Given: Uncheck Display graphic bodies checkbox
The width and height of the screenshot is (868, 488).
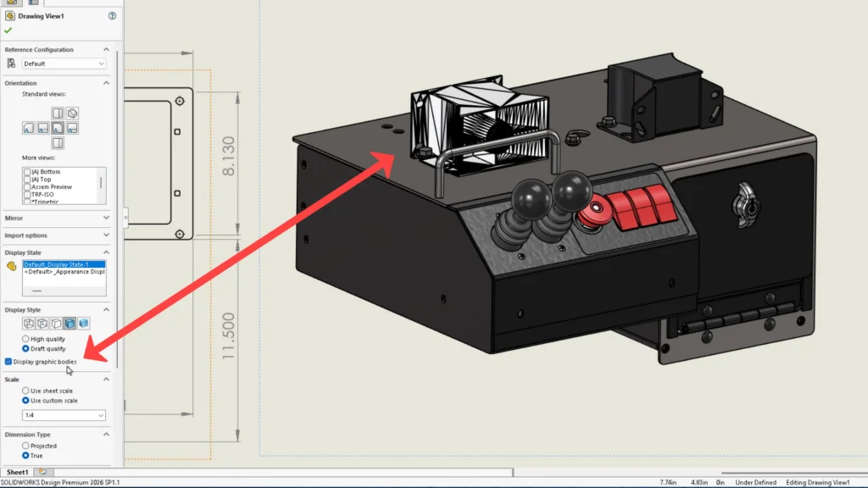Looking at the screenshot, I should coord(8,362).
